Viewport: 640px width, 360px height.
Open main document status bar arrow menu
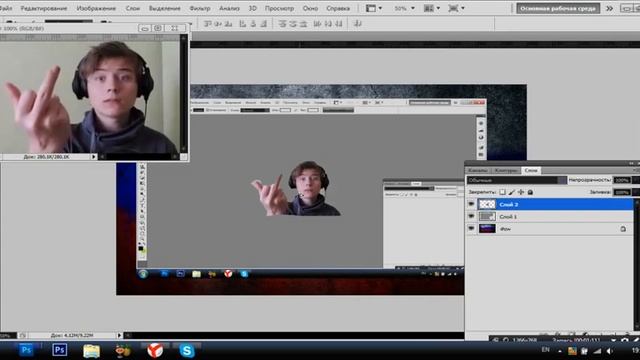(x=120, y=335)
